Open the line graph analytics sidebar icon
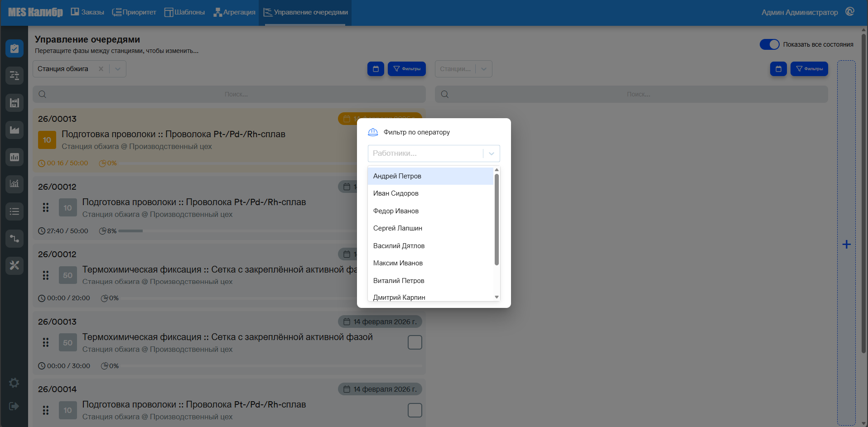 coord(14,184)
